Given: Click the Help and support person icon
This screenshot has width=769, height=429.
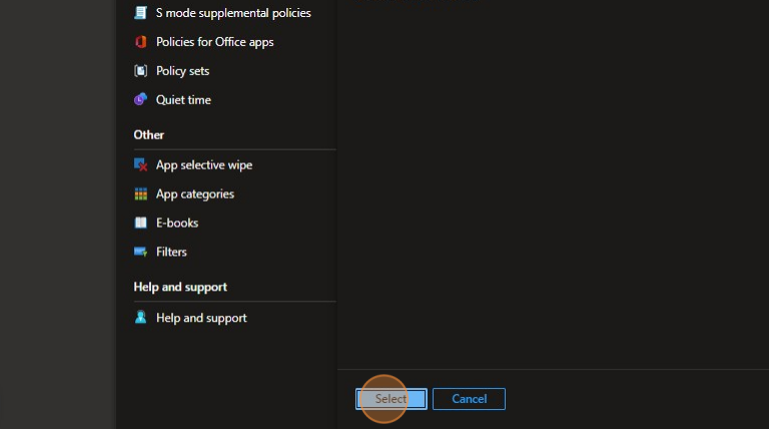Looking at the screenshot, I should coord(140,318).
